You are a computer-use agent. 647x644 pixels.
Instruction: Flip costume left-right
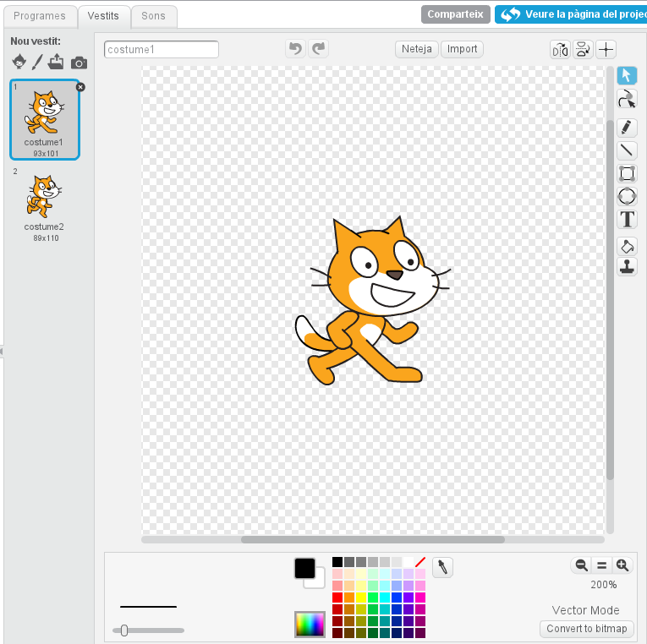[560, 50]
